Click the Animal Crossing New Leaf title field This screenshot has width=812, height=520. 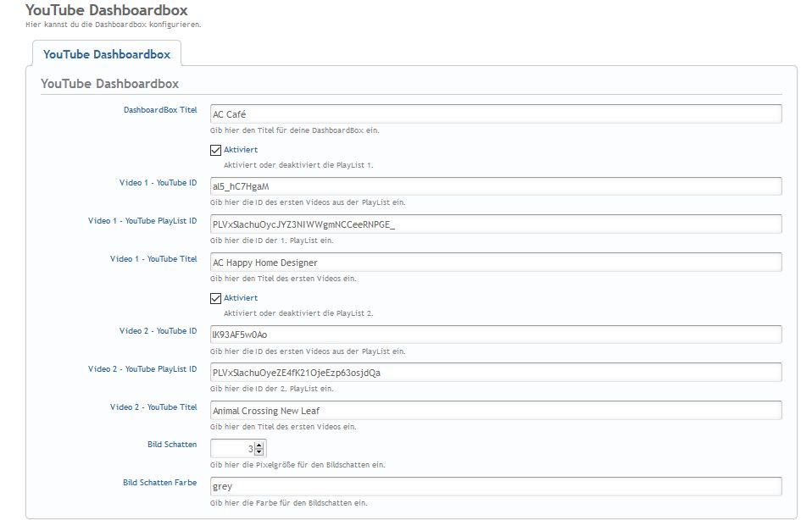click(x=496, y=410)
